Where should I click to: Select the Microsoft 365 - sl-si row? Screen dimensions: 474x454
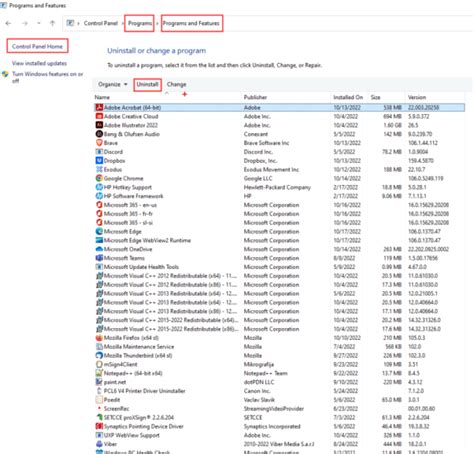coord(279,222)
